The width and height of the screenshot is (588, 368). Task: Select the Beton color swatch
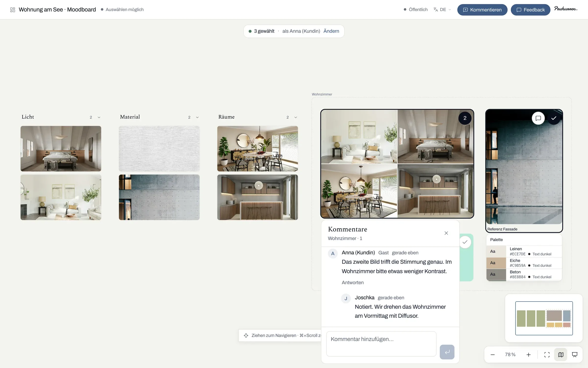[x=496, y=274]
